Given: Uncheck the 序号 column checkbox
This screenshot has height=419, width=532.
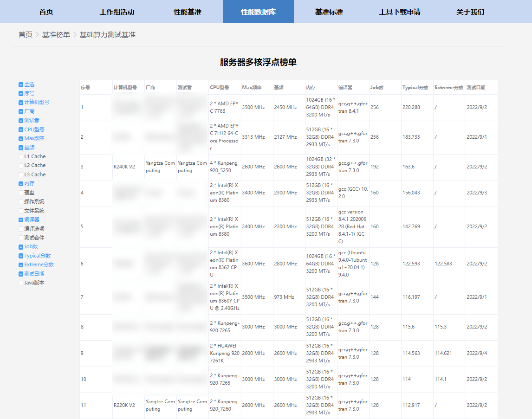Looking at the screenshot, I should (x=21, y=94).
